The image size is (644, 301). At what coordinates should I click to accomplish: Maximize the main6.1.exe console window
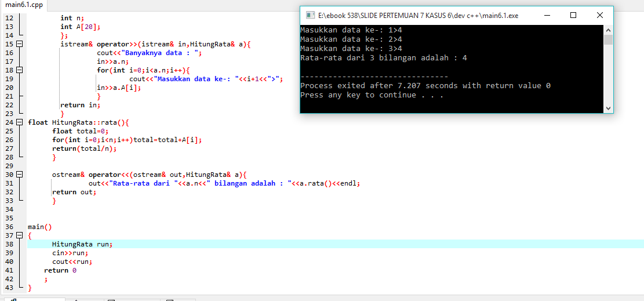tap(573, 16)
